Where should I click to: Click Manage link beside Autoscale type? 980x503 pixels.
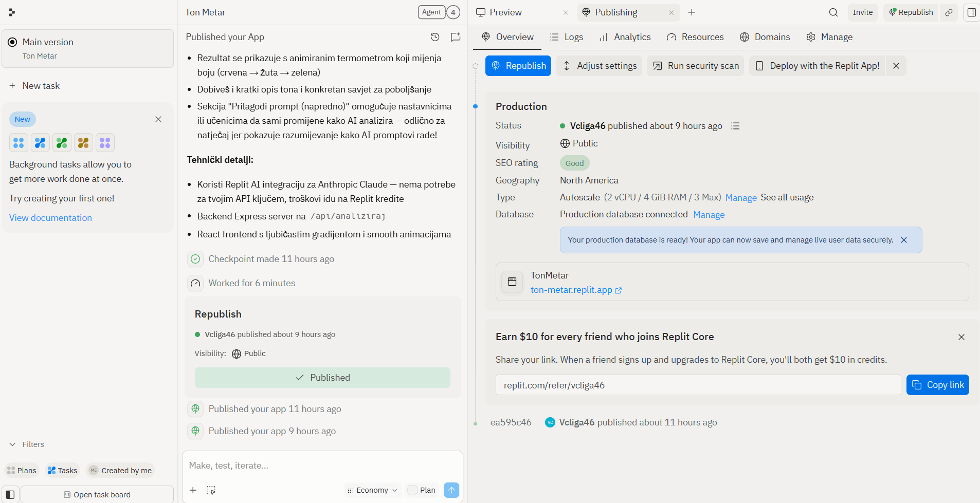point(741,198)
